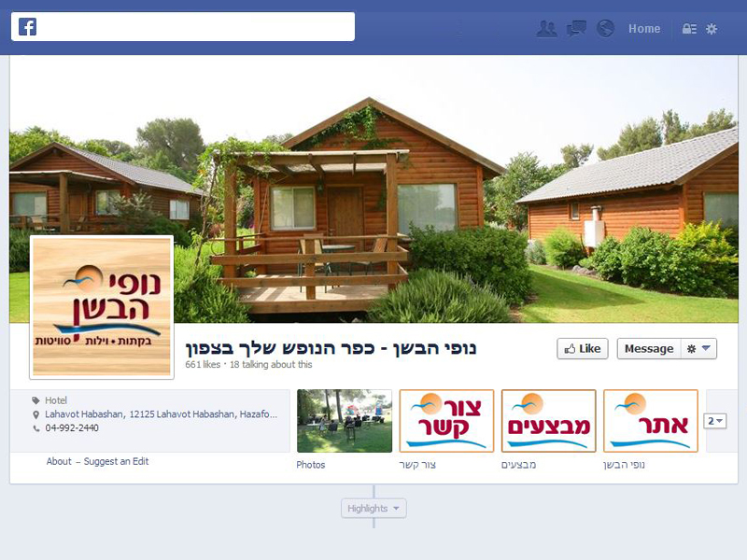This screenshot has width=747, height=560.
Task: Click the Hotel category tag icon
Action: pyautogui.click(x=35, y=400)
